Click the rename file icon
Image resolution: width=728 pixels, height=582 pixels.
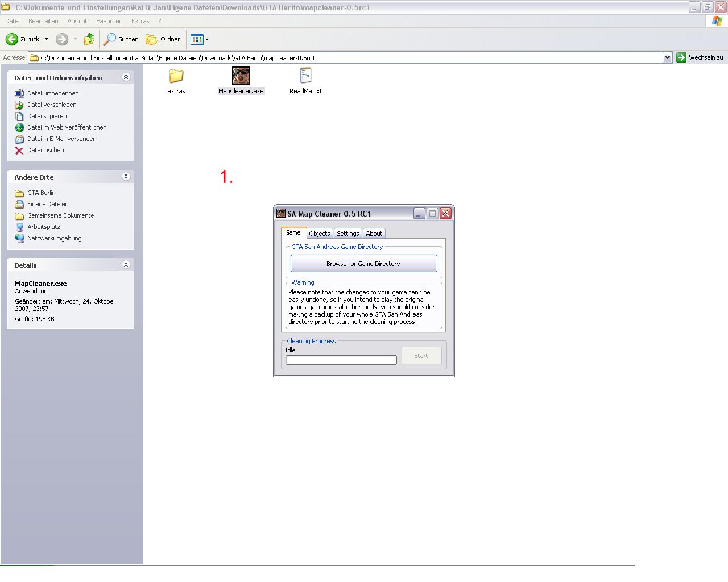[x=19, y=94]
